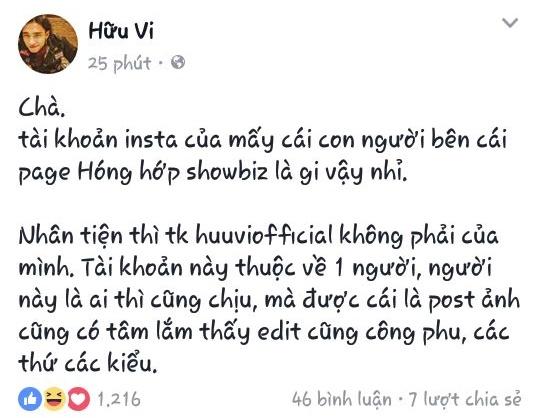The image size is (540, 418).
Task: Click the phrase 'Nhân tiện thì tk'
Action: [103, 237]
